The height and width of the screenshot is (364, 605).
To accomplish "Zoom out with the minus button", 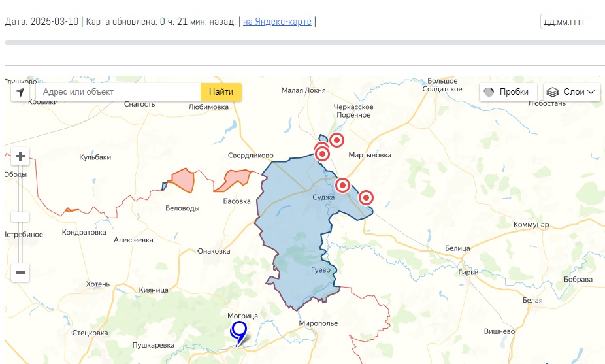I will click(x=20, y=273).
